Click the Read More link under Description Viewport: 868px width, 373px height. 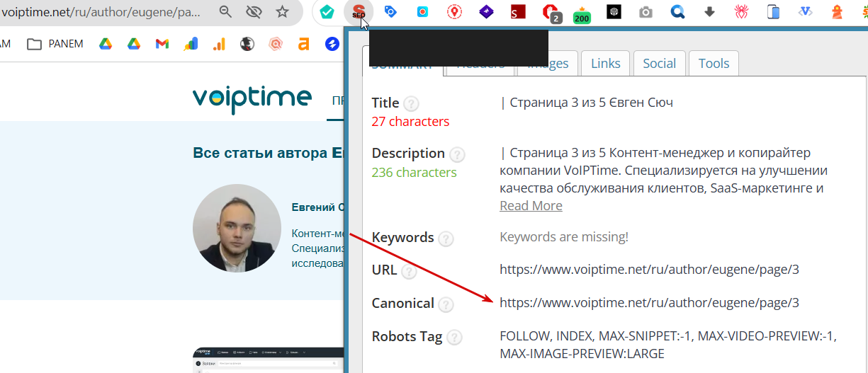(x=531, y=205)
